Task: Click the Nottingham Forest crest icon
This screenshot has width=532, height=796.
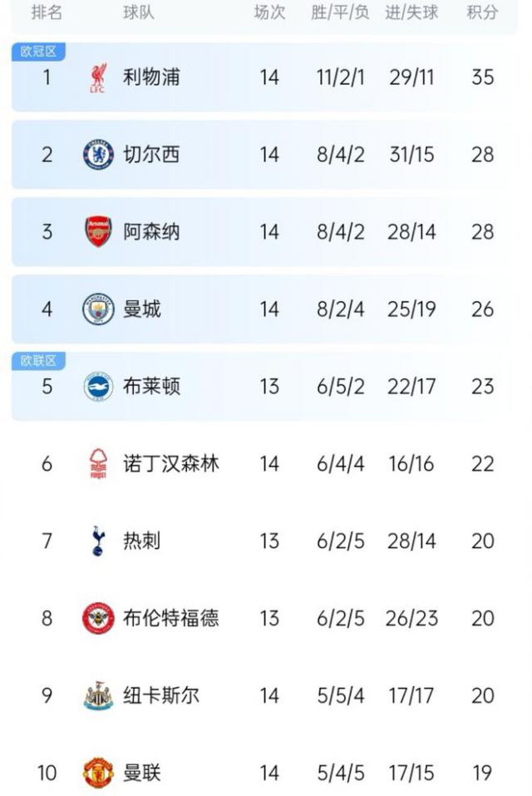Action: coord(98,464)
